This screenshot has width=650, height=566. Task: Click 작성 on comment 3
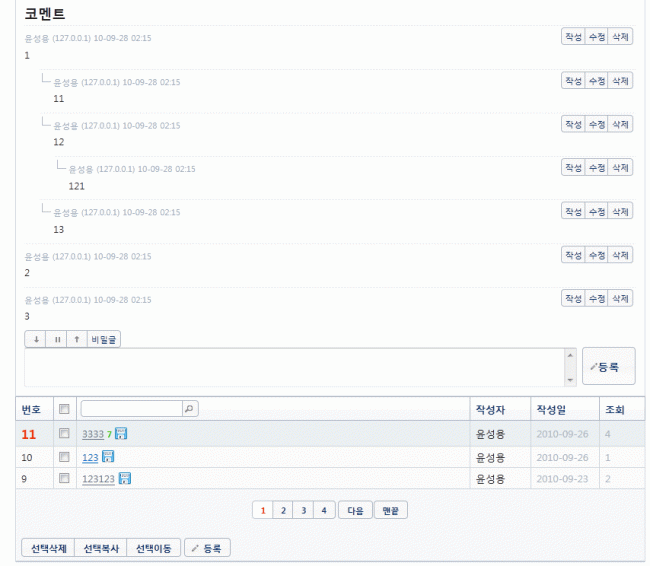point(573,299)
